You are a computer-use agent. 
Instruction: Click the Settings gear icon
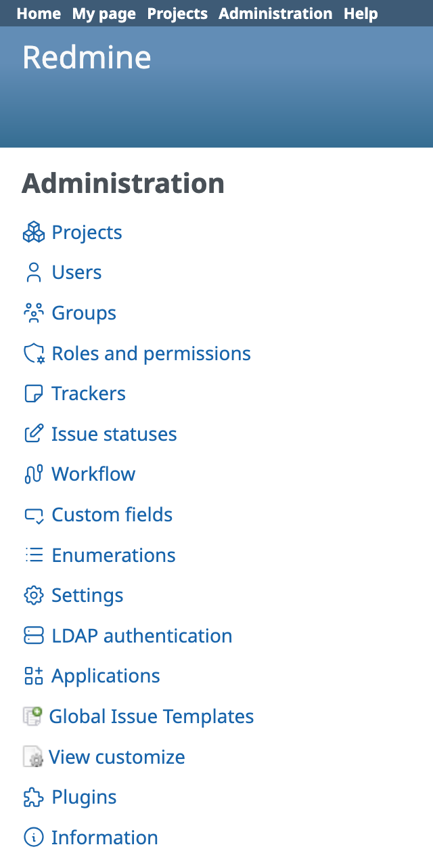pos(33,596)
